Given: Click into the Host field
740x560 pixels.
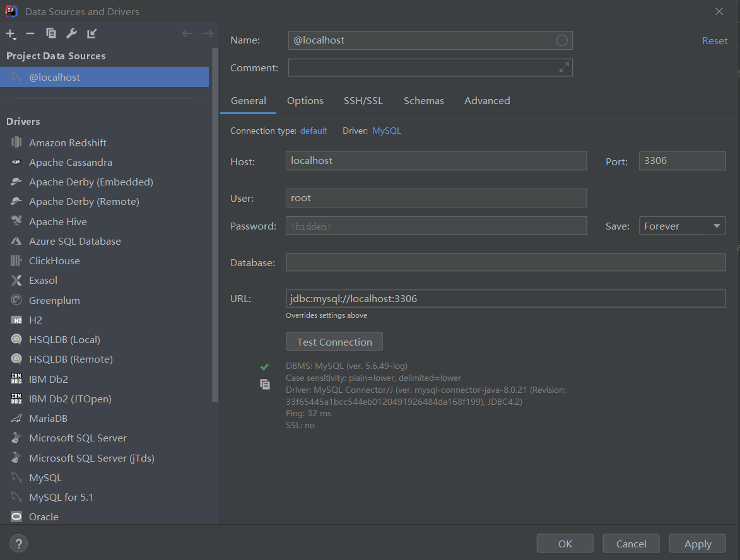Looking at the screenshot, I should point(436,161).
